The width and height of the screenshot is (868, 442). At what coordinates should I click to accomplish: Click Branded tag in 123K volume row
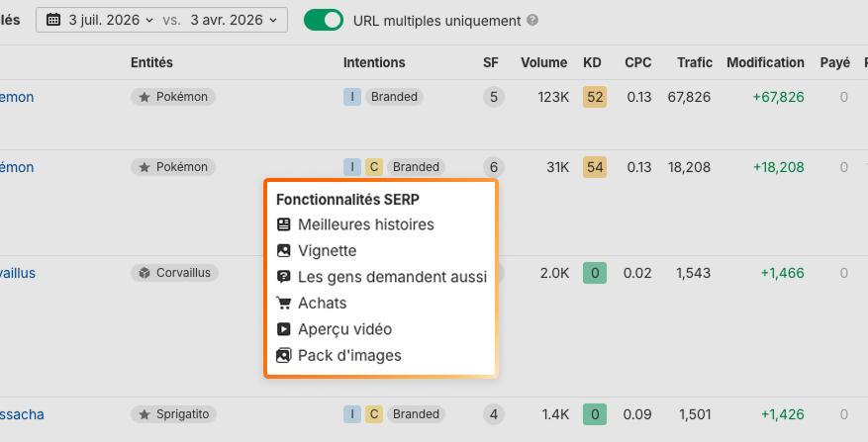click(394, 97)
